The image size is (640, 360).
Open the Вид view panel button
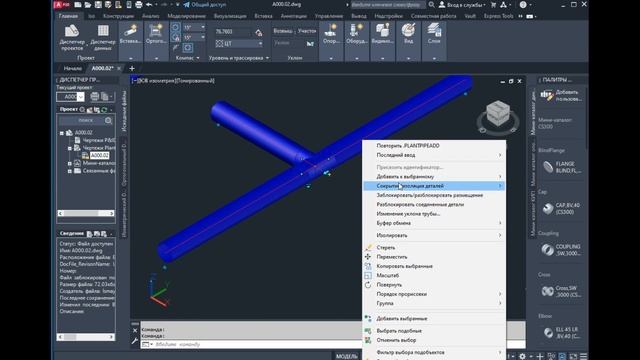click(x=408, y=33)
